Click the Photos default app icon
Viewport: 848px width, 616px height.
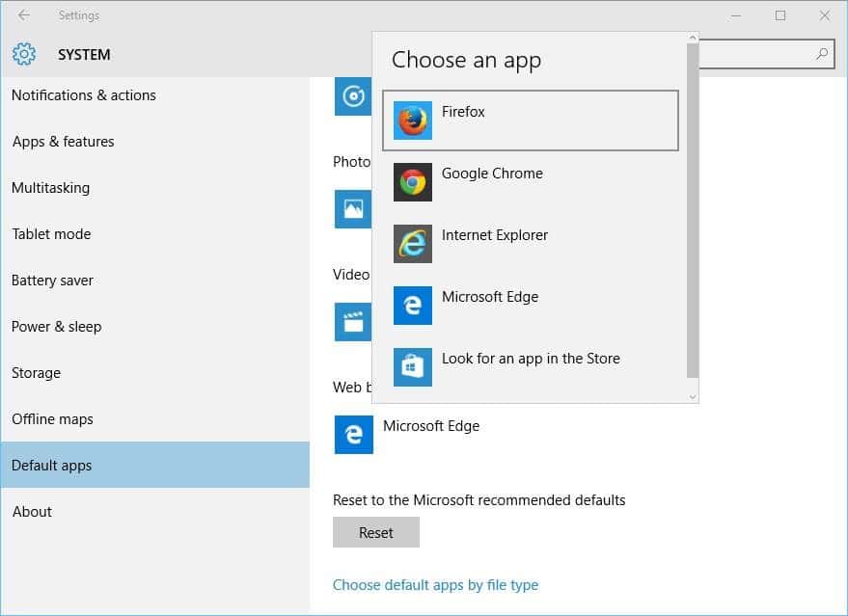[353, 208]
